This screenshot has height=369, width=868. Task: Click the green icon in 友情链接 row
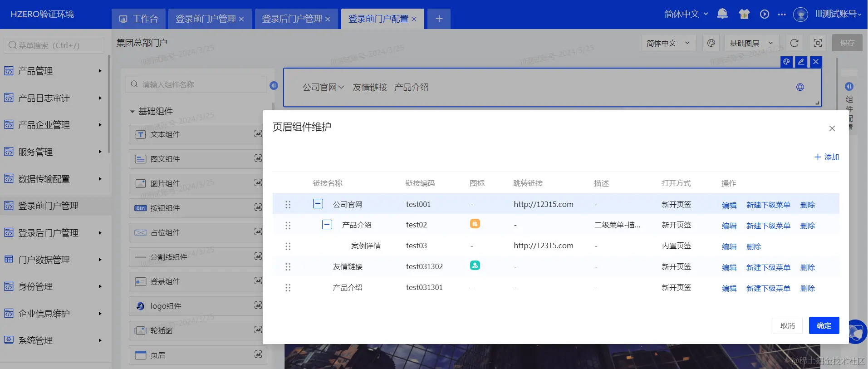point(475,266)
